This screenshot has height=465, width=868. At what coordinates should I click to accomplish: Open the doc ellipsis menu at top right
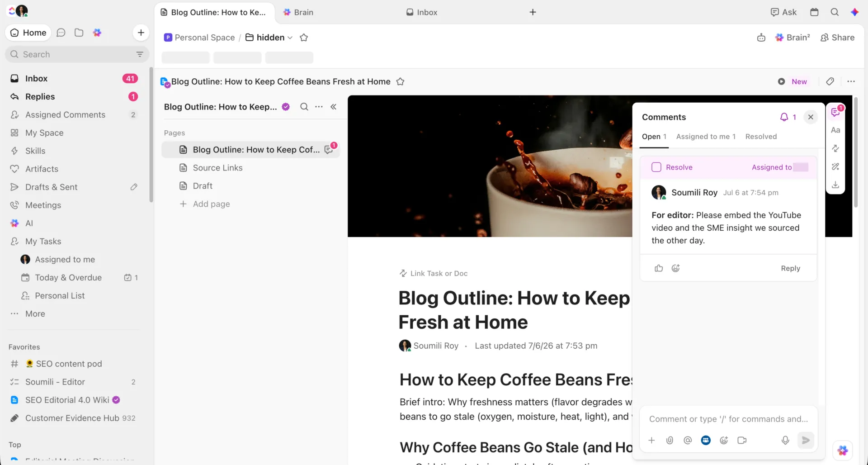[x=851, y=81]
